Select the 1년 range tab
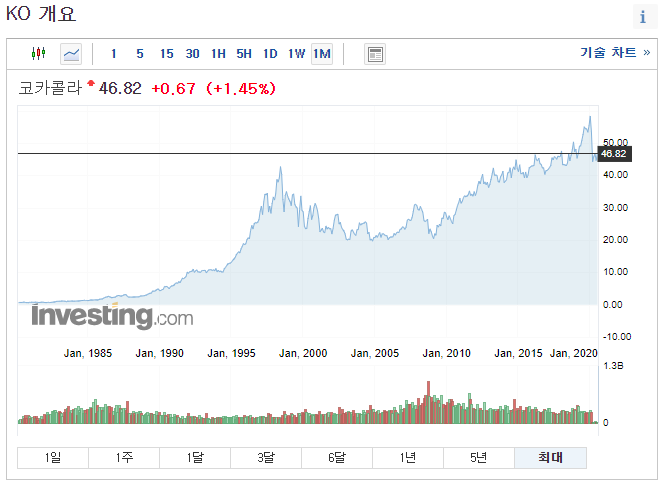Screen dimensions: 662x484 [408, 458]
